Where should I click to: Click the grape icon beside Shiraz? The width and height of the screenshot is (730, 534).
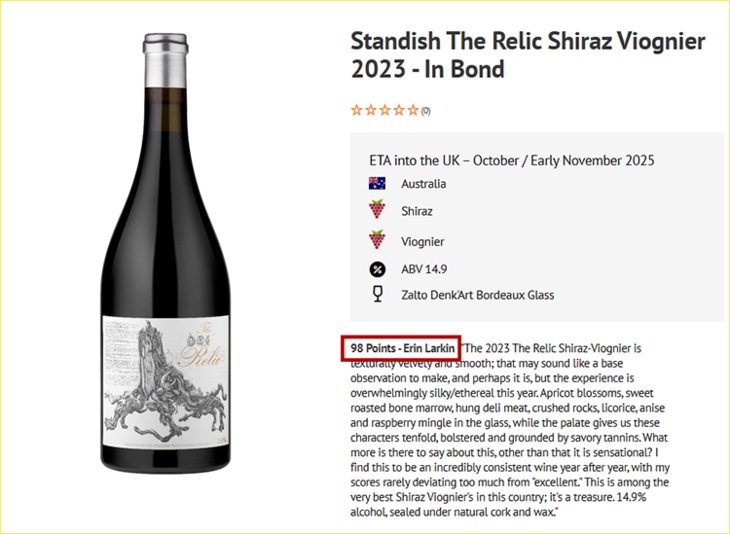[x=377, y=211]
